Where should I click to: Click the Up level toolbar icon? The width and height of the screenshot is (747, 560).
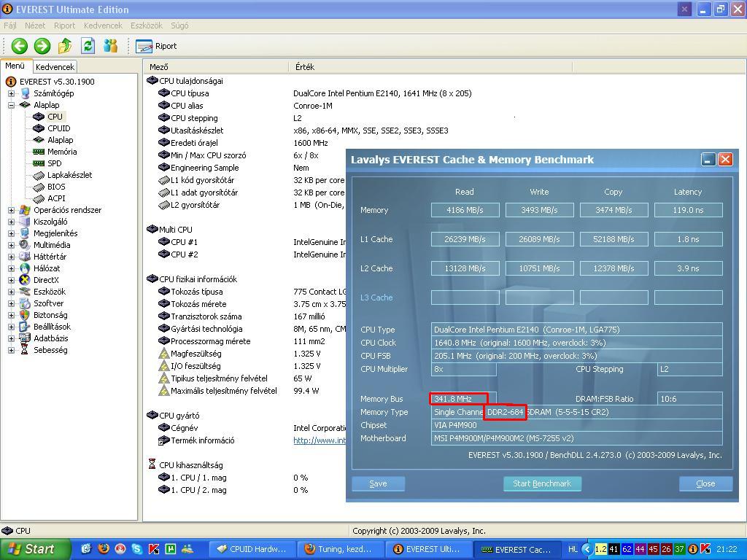(65, 46)
